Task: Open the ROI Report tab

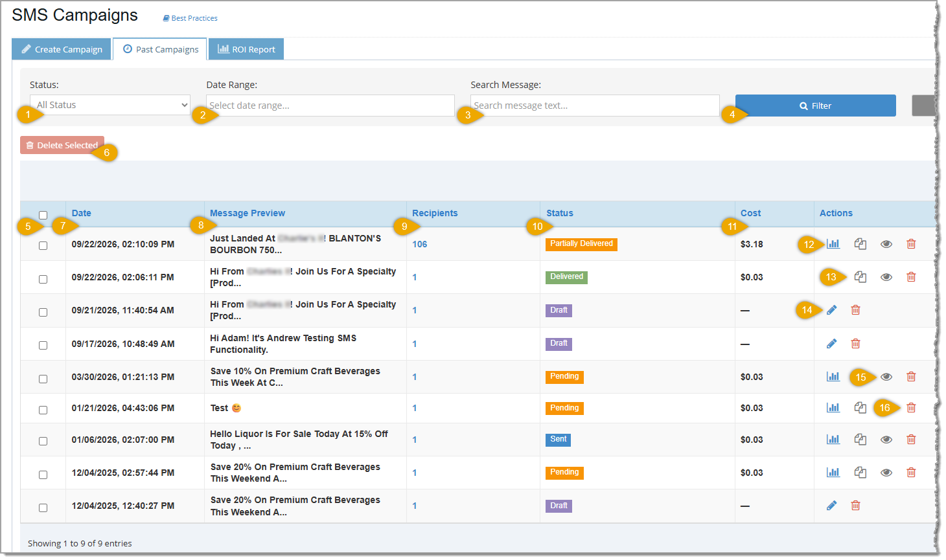Action: click(246, 49)
